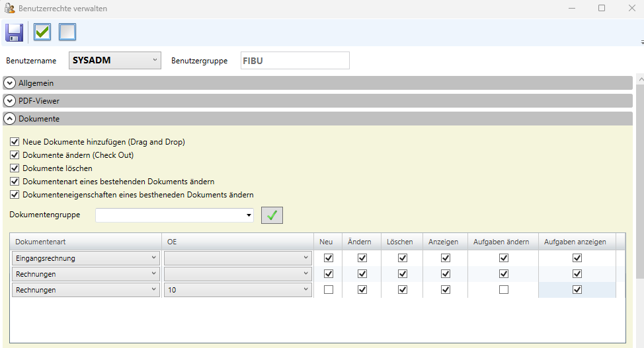The image size is (644, 348).
Task: Uncheck Neue Dokumente hinzufügen (Drag and Drop)
Action: pos(15,142)
